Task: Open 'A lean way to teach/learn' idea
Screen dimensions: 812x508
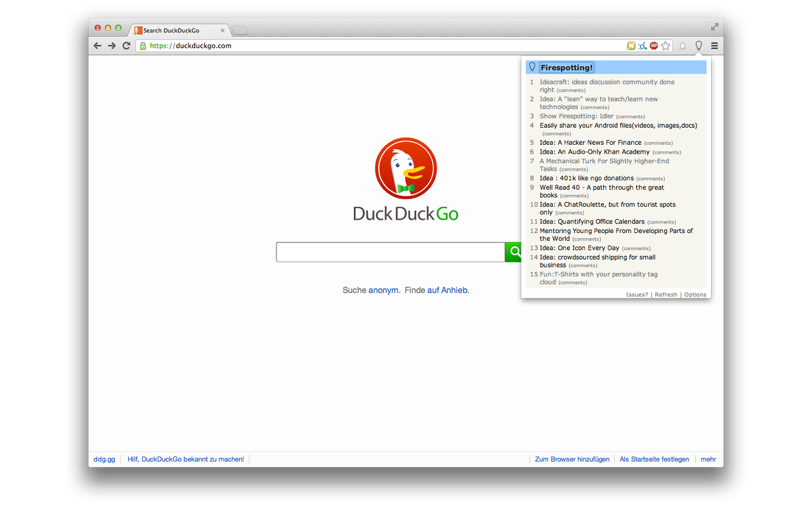Action: click(599, 103)
